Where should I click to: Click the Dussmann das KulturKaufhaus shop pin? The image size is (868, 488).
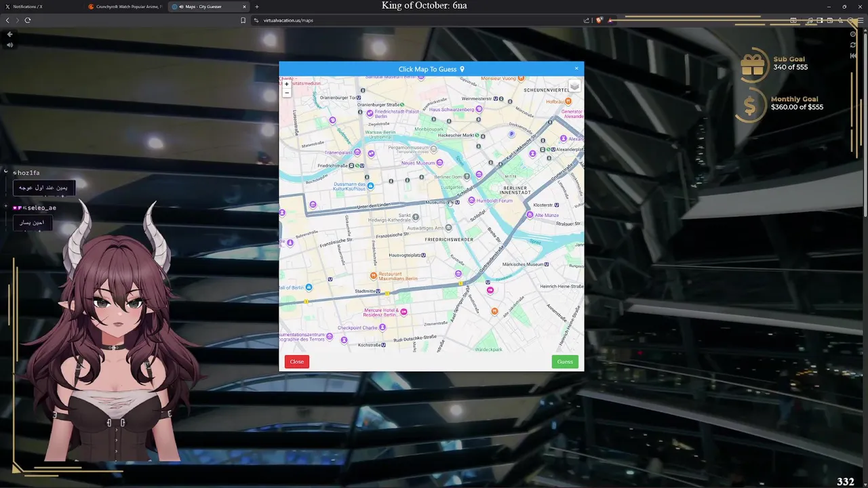coord(370,186)
